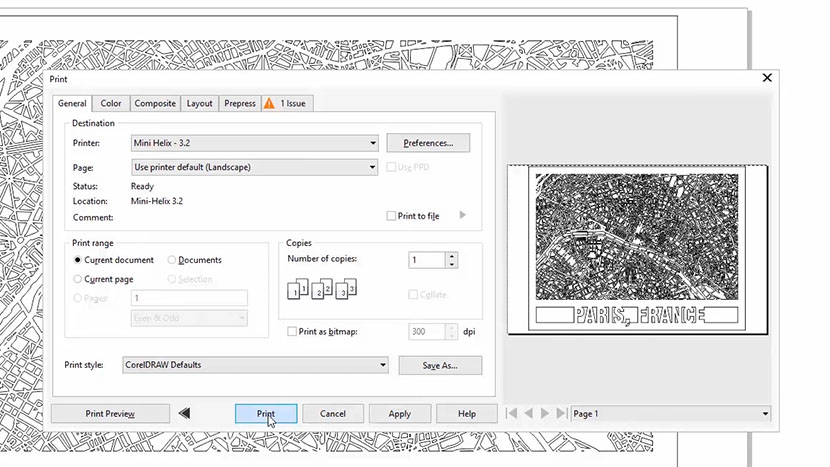
Task: Check the Print as bitmap option
Action: (x=291, y=331)
